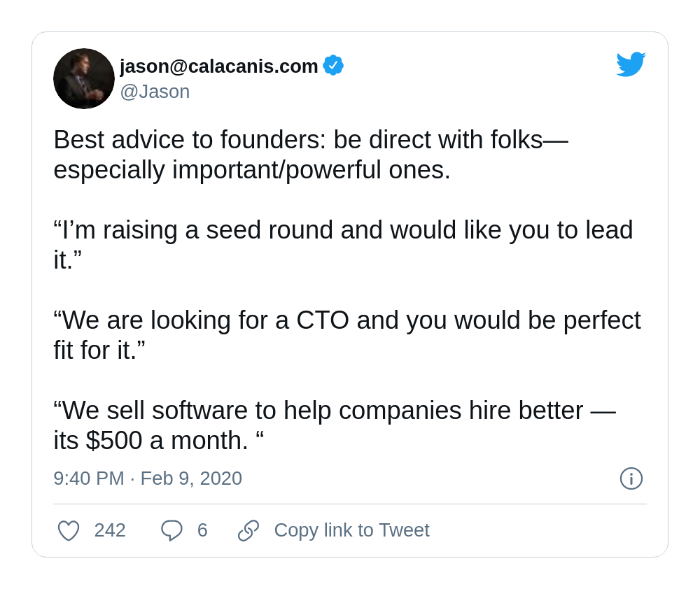This screenshot has width=700, height=589.
Task: Click the 242 likes count
Action: (x=110, y=530)
